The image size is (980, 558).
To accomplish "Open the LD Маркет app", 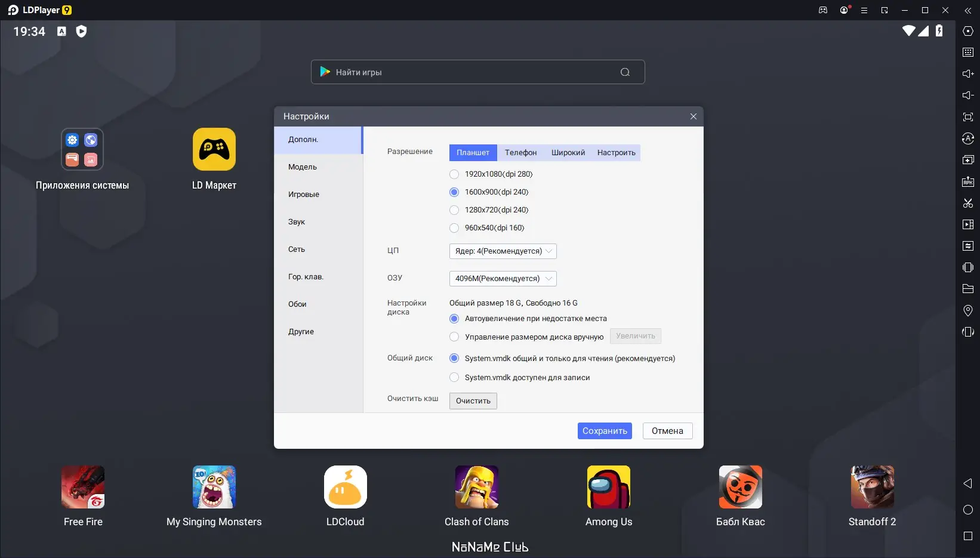I will 214,149.
